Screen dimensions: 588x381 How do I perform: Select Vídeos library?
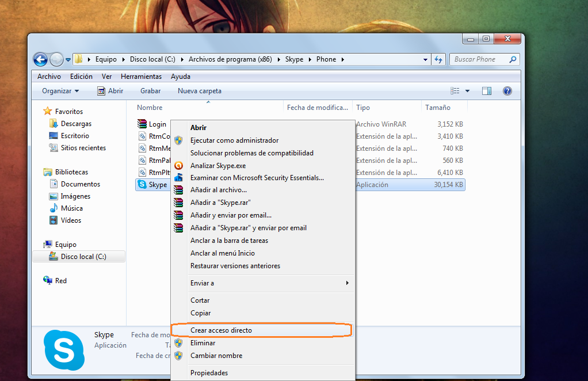click(71, 220)
